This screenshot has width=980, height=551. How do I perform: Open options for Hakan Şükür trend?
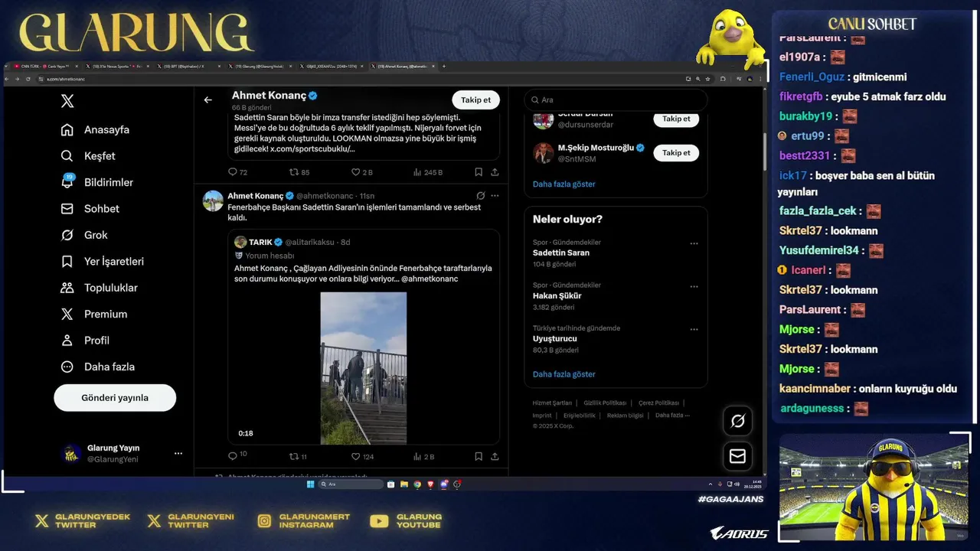(x=694, y=286)
